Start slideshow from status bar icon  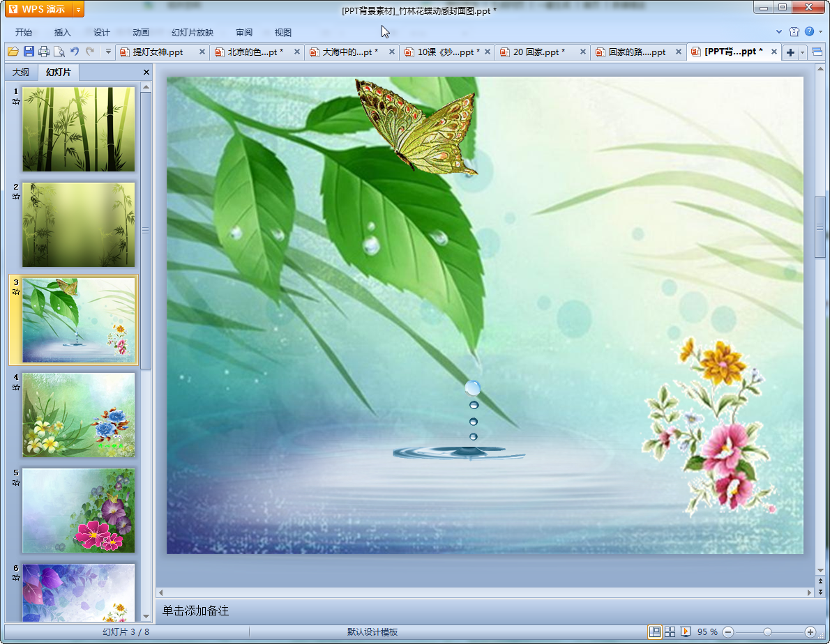tap(686, 632)
